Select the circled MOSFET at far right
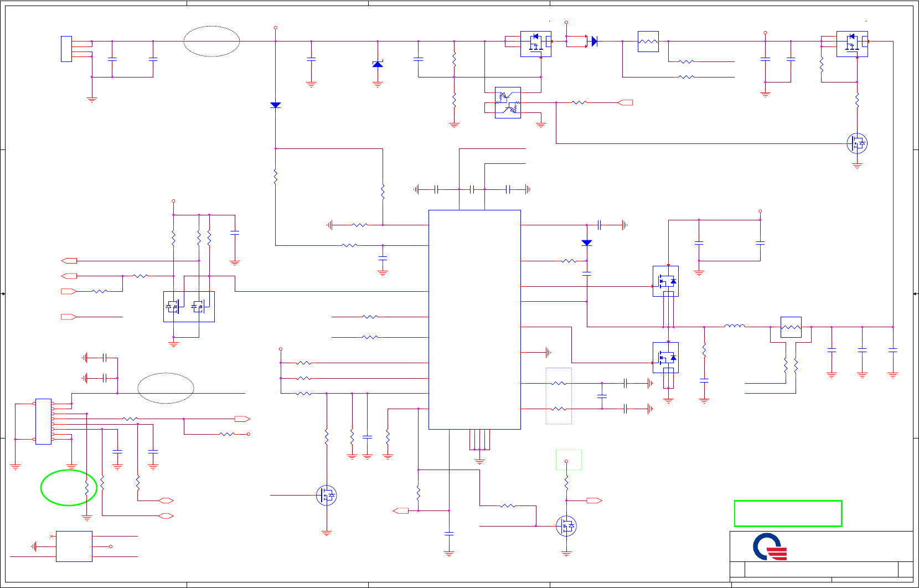Screen dimensions: 919x588 [x=857, y=143]
